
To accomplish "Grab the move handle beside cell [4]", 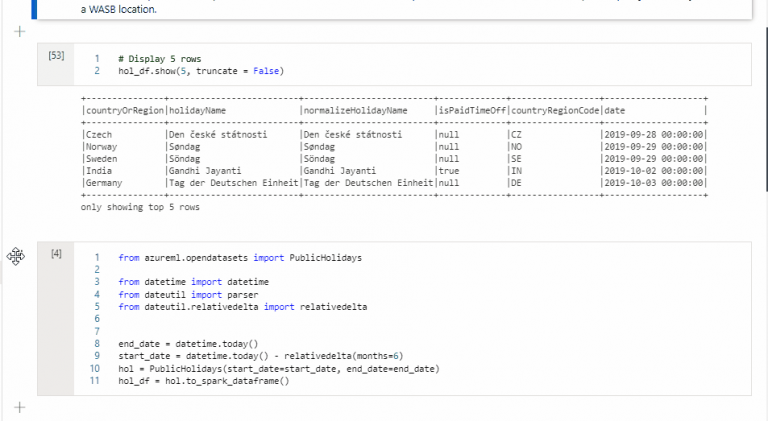I will 16,256.
